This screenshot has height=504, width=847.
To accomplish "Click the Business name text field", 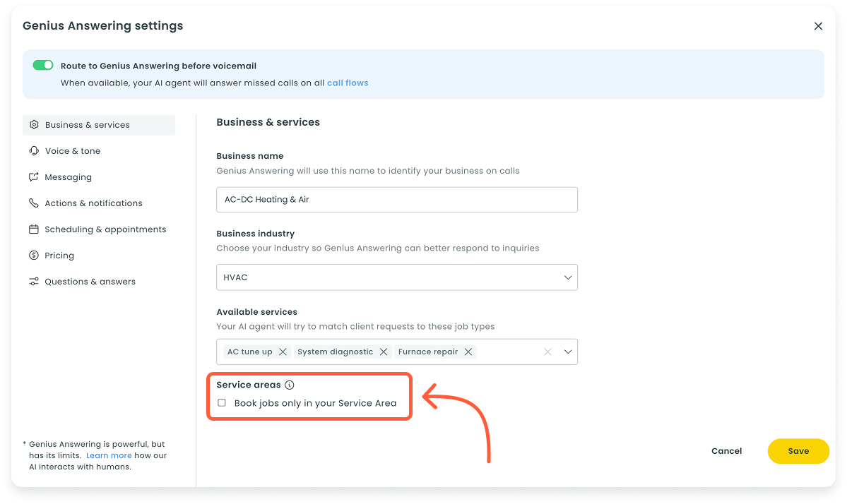I will tap(396, 200).
